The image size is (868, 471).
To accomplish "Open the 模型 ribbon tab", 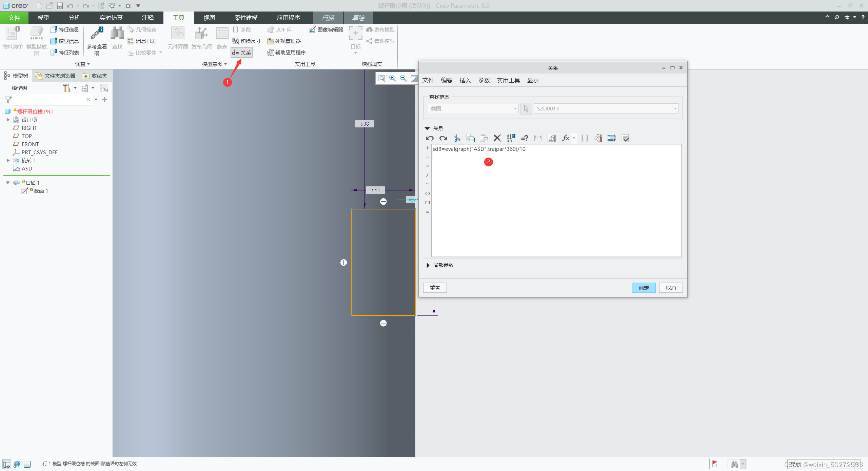I will 43,18.
